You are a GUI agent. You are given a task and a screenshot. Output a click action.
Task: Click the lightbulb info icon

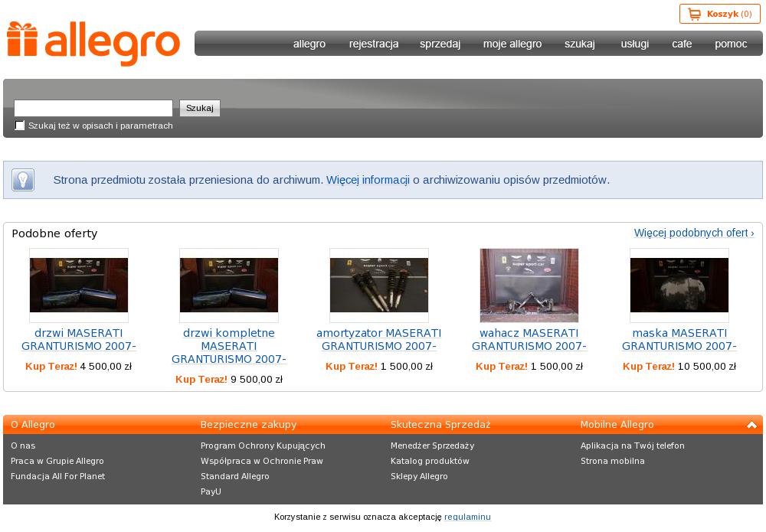pyautogui.click(x=23, y=180)
